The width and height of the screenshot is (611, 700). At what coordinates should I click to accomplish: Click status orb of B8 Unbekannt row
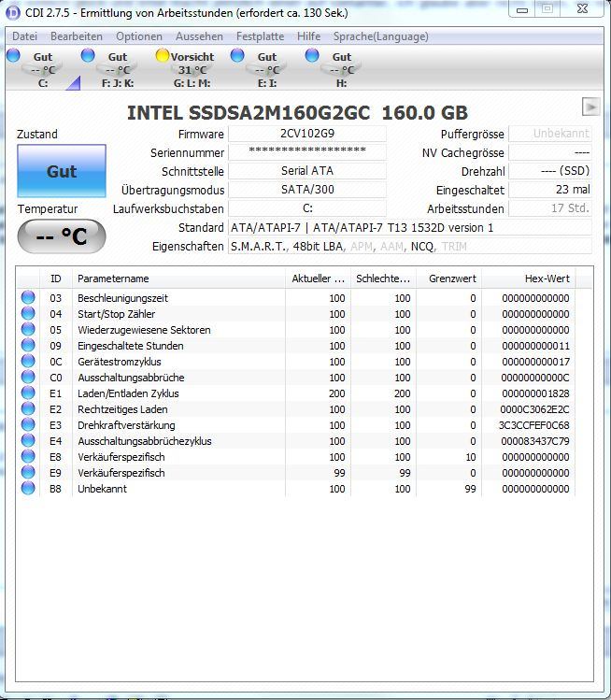tap(28, 488)
